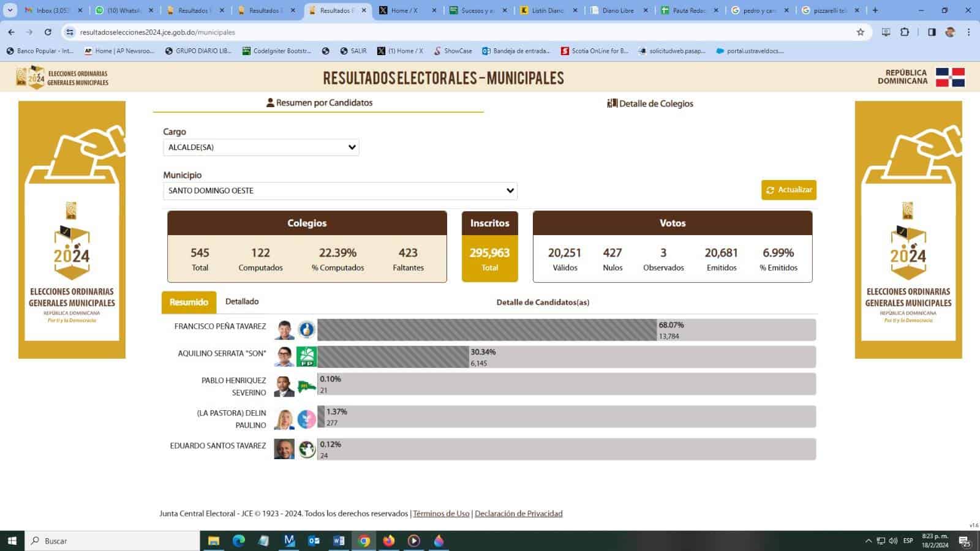Click the green FP party logo
The image size is (980, 551).
(x=306, y=356)
